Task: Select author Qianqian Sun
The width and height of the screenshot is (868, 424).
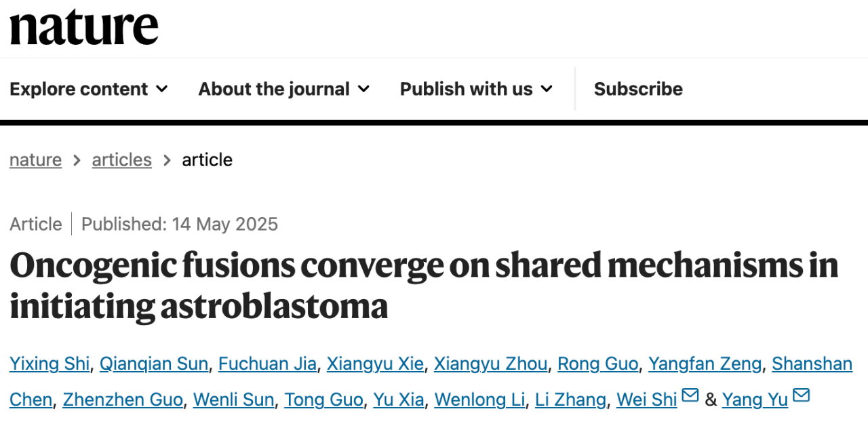Action: tap(154, 364)
